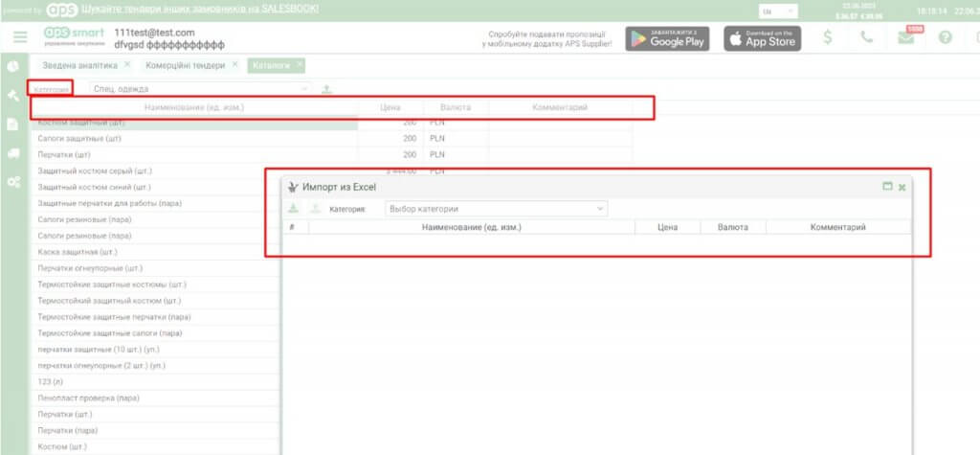Open the Выбор категории dropdown in Import dialog
980x455 pixels.
497,209
